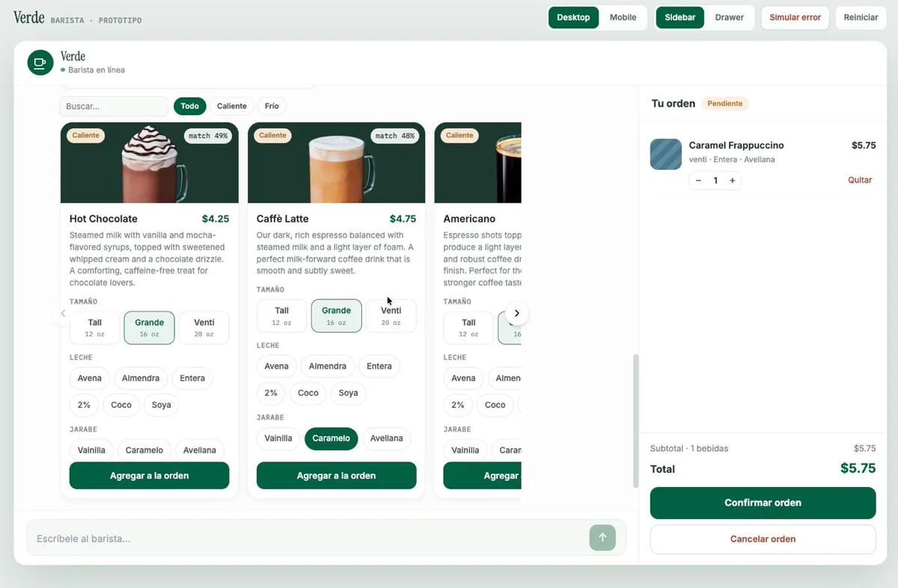Select Tall size for Hot Chocolate
Image resolution: width=898 pixels, height=588 pixels.
pyautogui.click(x=94, y=328)
